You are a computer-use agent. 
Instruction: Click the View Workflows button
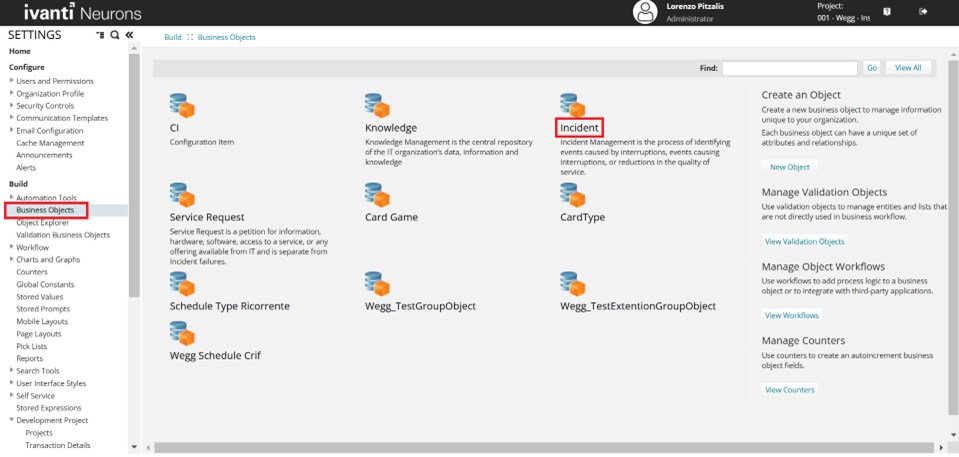point(791,316)
